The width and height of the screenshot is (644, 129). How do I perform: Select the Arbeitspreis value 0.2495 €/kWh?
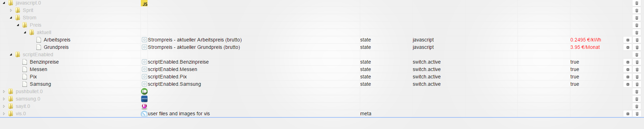pyautogui.click(x=585, y=40)
